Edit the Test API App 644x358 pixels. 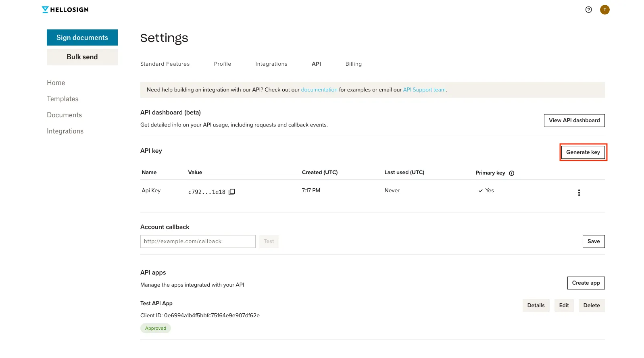click(x=564, y=306)
